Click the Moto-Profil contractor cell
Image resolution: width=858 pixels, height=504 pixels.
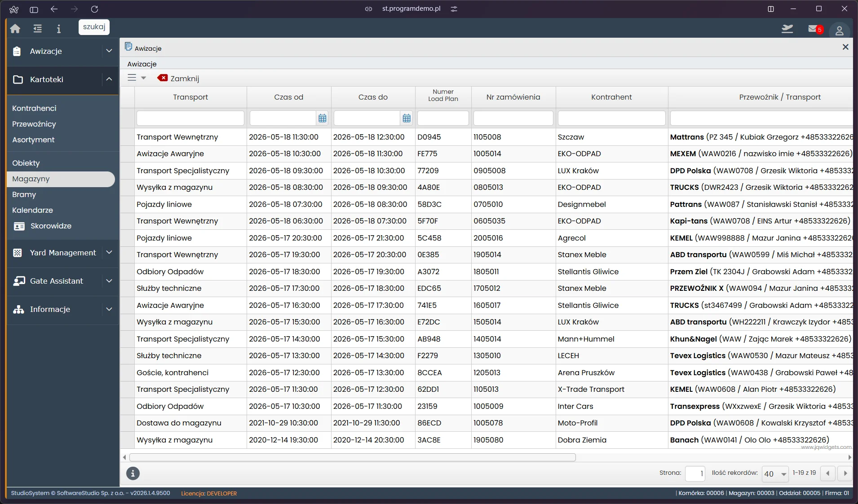[x=611, y=423]
